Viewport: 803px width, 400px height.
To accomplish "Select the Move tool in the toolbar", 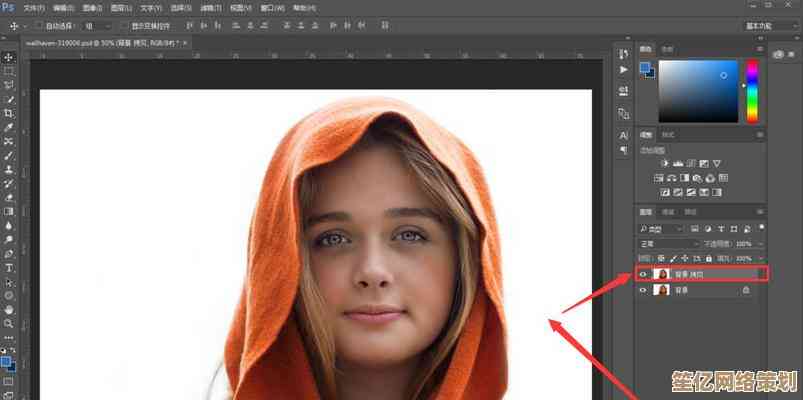I will 9,58.
